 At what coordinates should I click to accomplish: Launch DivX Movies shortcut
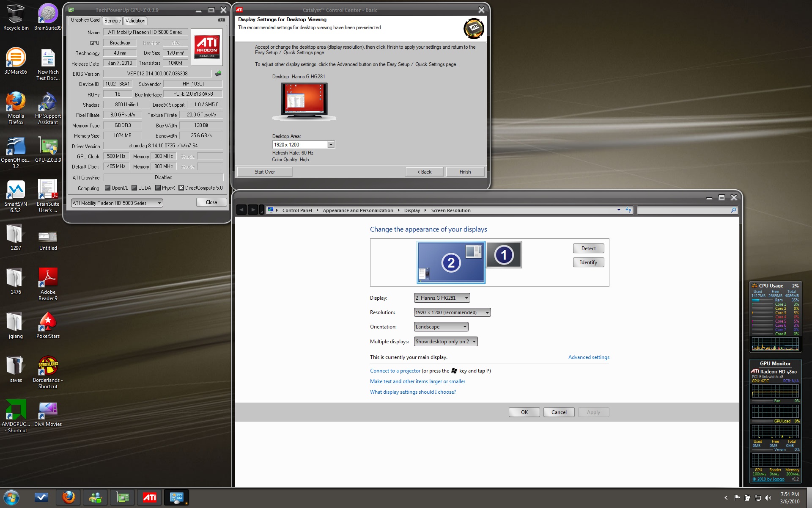pos(48,413)
